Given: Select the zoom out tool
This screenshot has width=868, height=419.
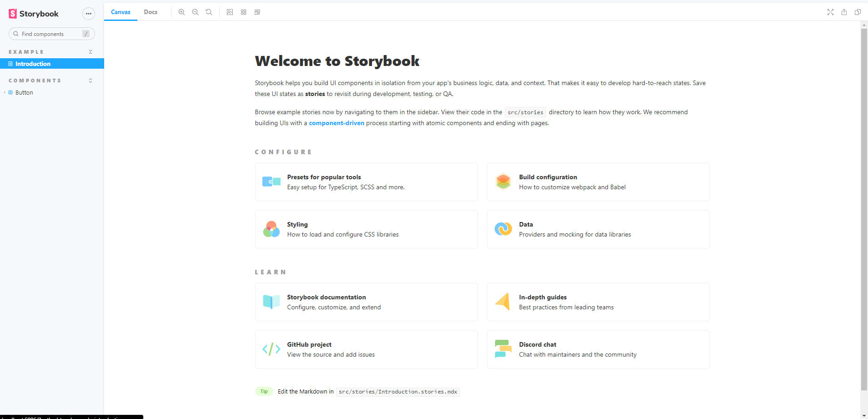Looking at the screenshot, I should point(195,12).
